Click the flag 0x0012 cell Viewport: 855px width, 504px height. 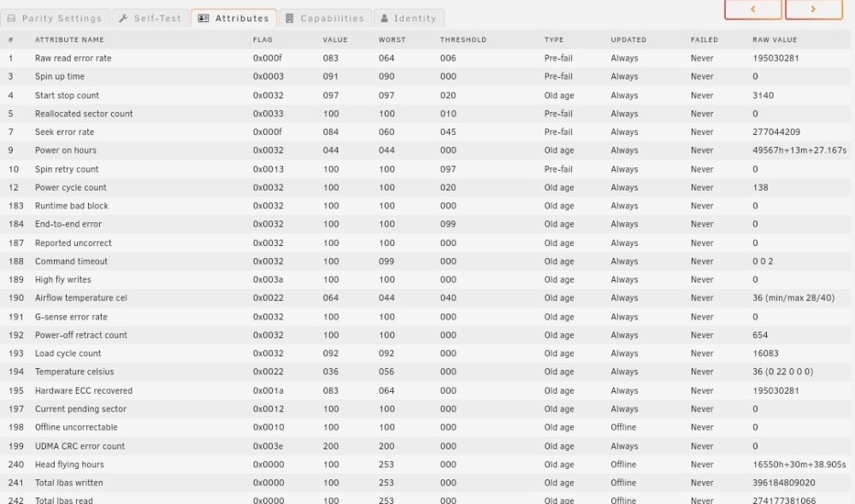[x=268, y=409]
